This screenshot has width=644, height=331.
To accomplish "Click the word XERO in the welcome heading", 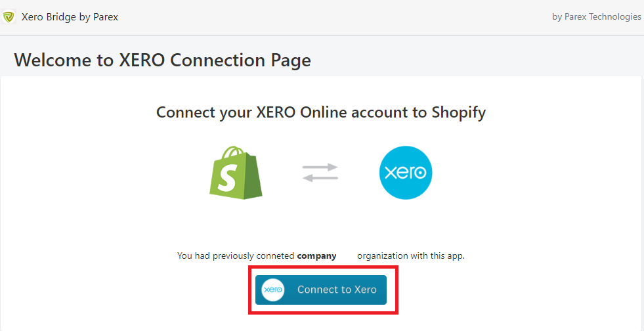I will click(x=142, y=60).
